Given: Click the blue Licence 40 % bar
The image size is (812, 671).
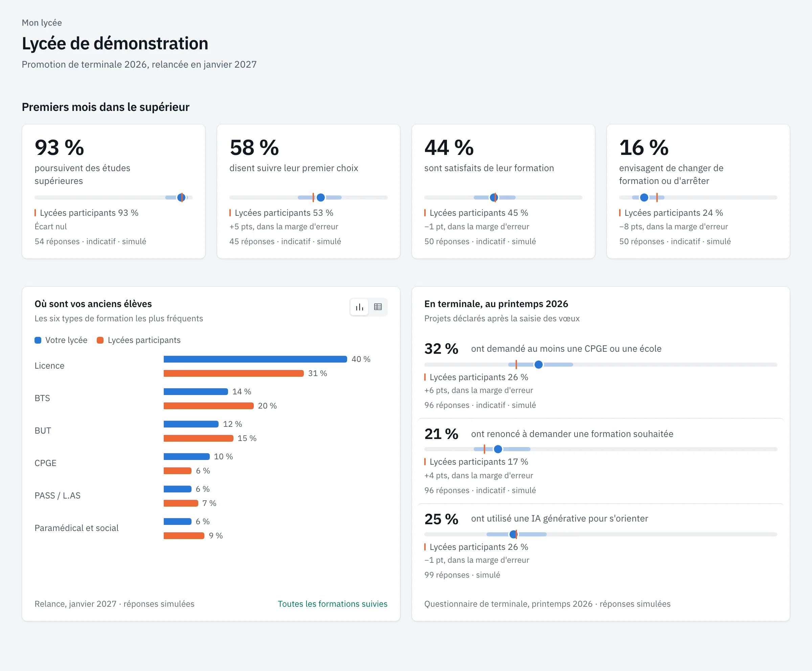Looking at the screenshot, I should [255, 359].
